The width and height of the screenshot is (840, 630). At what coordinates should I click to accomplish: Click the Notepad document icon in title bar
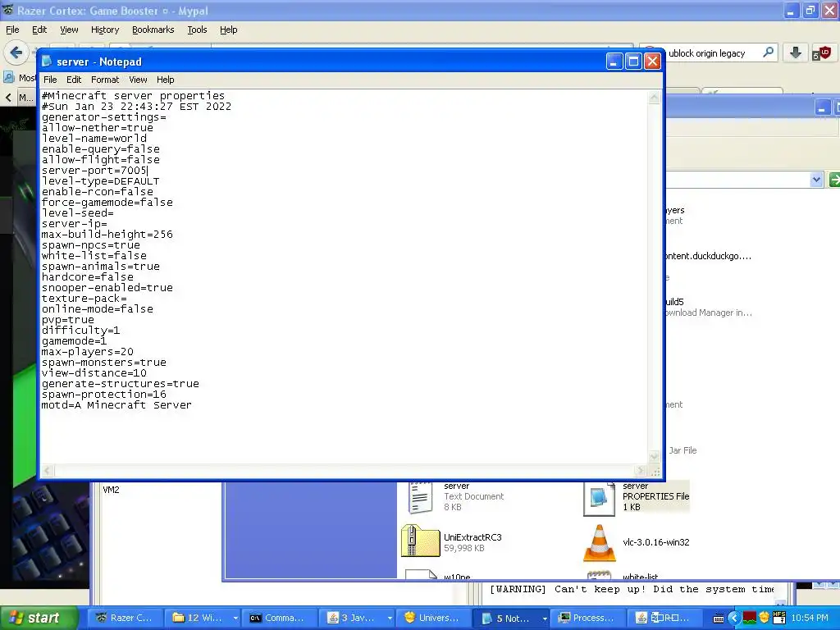coord(47,62)
